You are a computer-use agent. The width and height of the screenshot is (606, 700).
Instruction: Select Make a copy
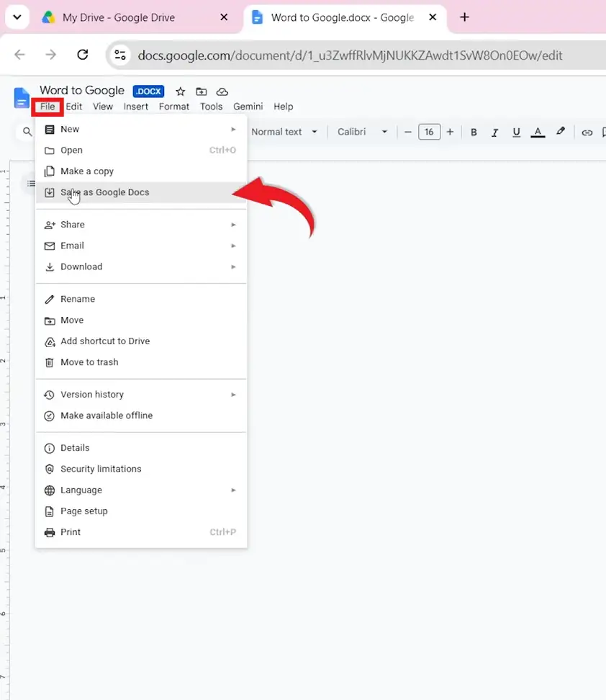tap(141, 171)
